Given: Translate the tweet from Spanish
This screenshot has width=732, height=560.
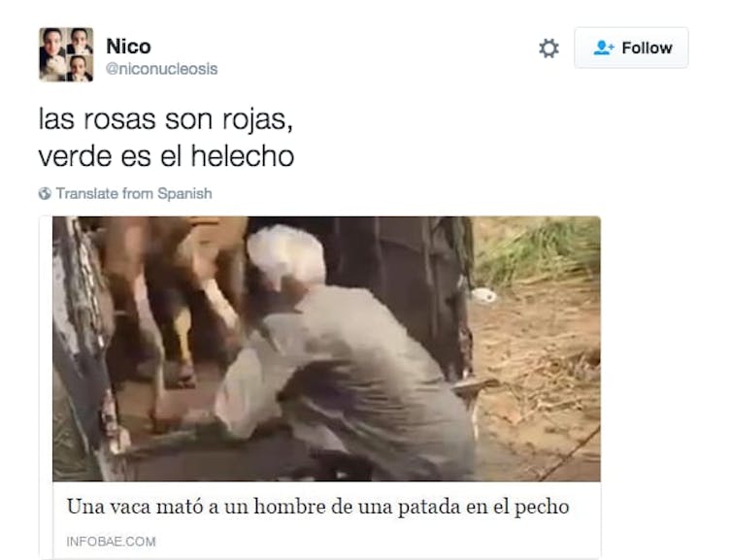Looking at the screenshot, I should 134,193.
